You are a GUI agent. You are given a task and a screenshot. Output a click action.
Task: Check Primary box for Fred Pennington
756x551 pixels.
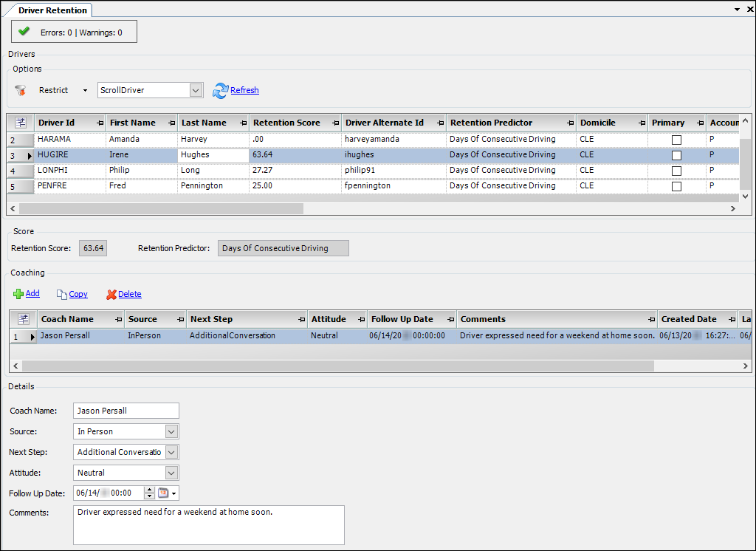[676, 186]
